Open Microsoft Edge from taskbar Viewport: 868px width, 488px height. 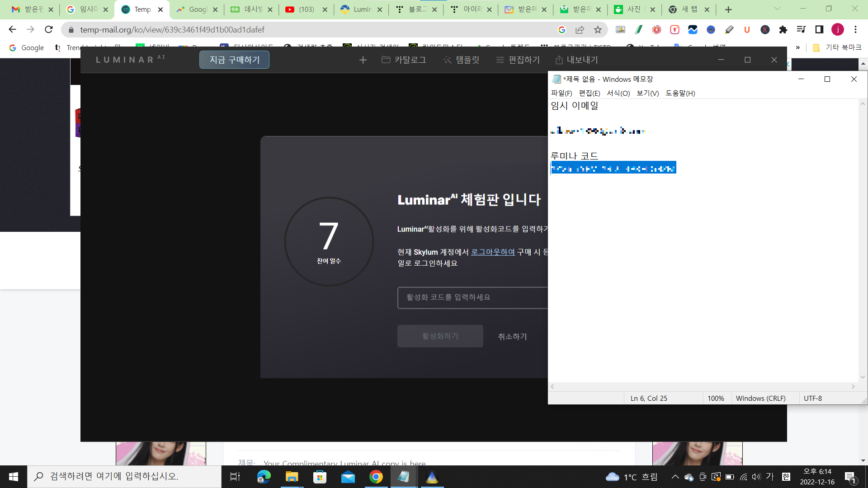pyautogui.click(x=264, y=477)
